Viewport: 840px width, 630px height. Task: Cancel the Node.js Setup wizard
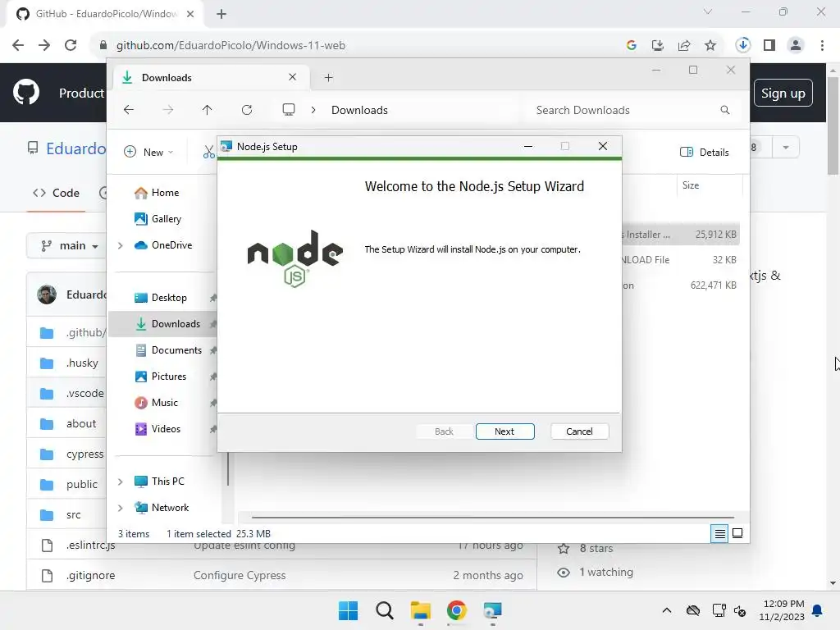pyautogui.click(x=579, y=431)
